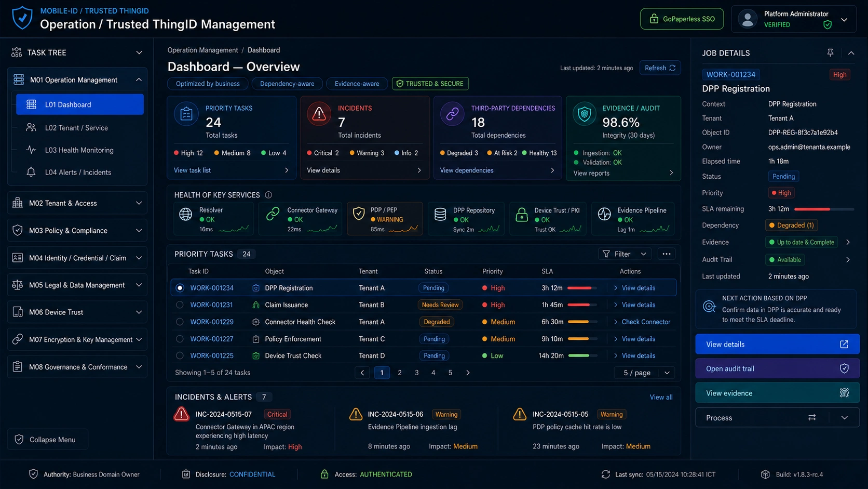Select the WORK-001229 radio button
The width and height of the screenshot is (868, 489).
(180, 322)
